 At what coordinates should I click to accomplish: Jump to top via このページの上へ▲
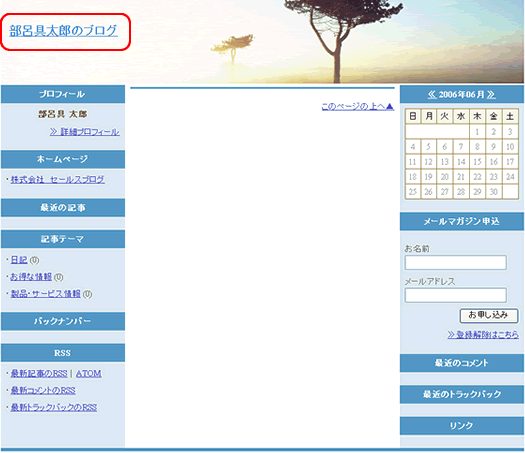tap(358, 106)
